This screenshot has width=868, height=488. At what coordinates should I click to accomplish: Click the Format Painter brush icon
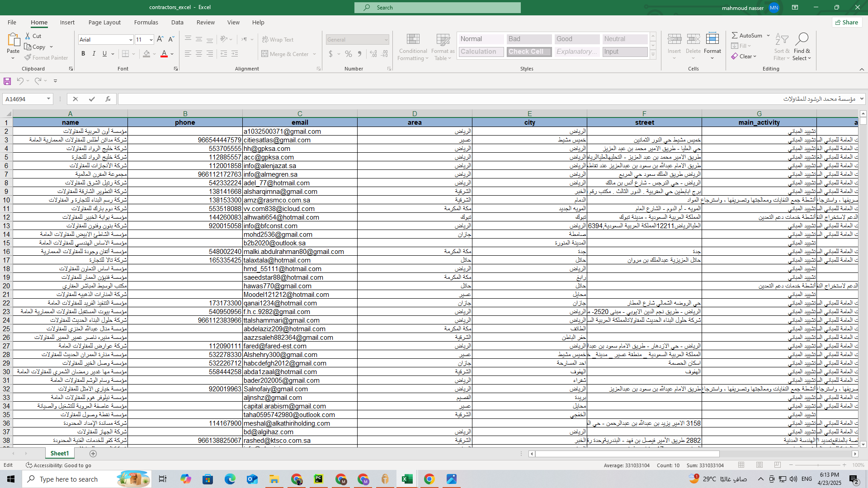tap(28, 58)
